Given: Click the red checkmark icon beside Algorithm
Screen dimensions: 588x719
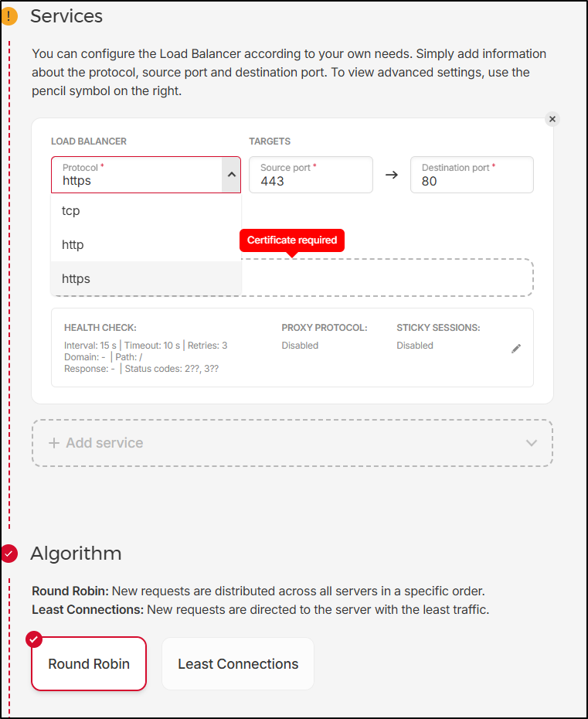Looking at the screenshot, I should click(8, 554).
